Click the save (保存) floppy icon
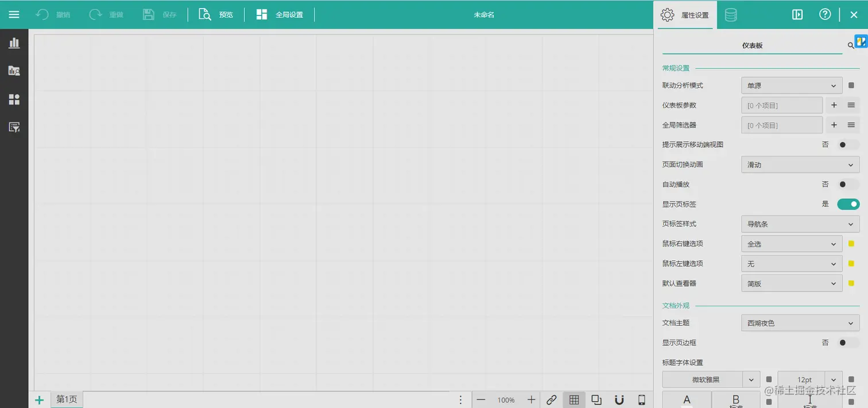Viewport: 868px width, 408px height. coord(149,14)
